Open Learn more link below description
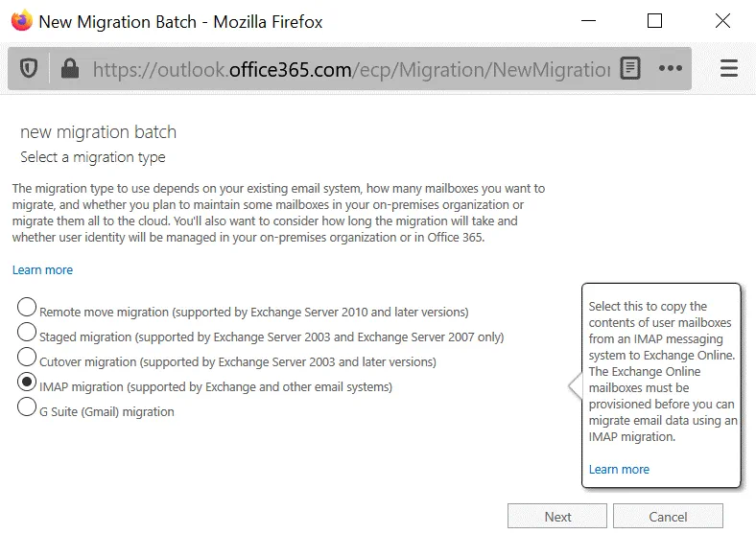 (x=42, y=270)
